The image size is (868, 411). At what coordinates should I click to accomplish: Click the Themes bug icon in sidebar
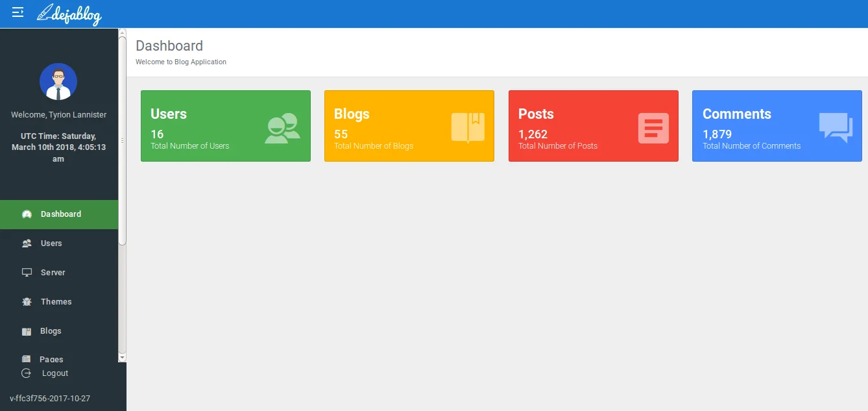pyautogui.click(x=27, y=302)
